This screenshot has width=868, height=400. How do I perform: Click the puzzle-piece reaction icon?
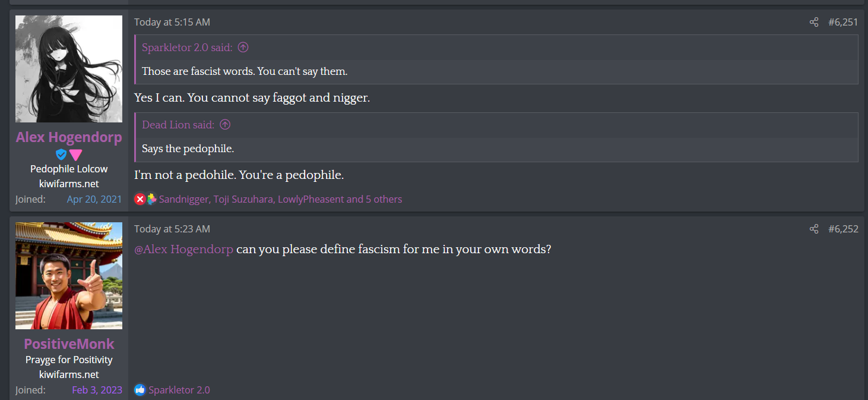(x=151, y=200)
